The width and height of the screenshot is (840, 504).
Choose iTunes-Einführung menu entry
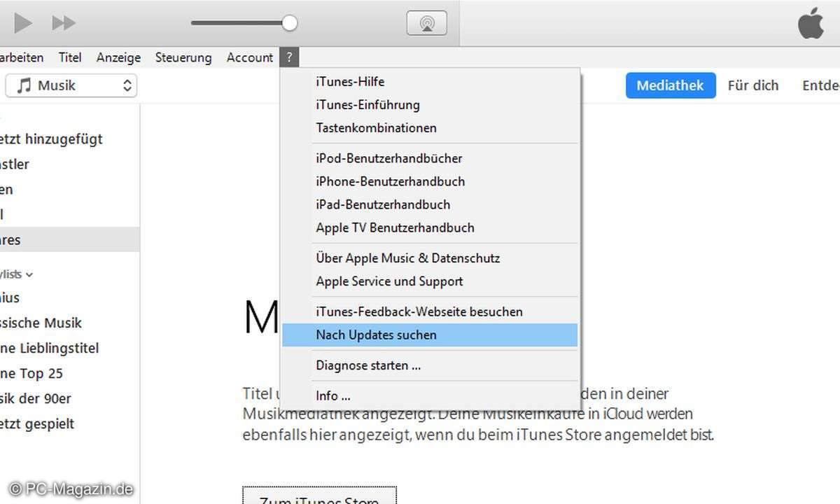pyautogui.click(x=430, y=105)
